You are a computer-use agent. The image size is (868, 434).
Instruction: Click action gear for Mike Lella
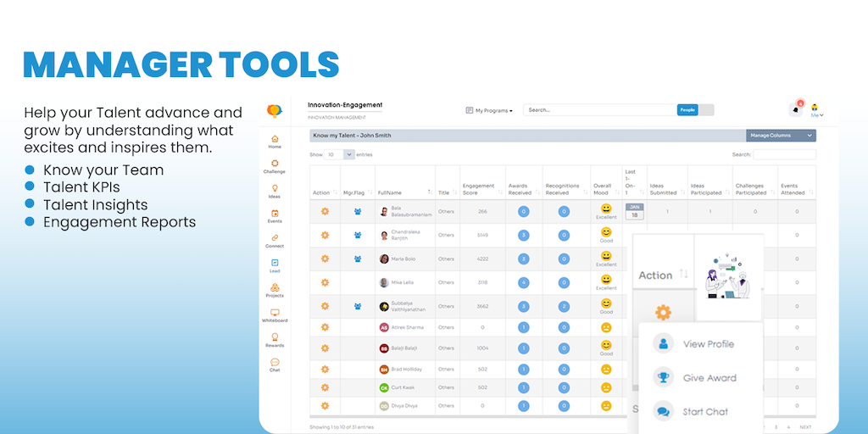(325, 282)
